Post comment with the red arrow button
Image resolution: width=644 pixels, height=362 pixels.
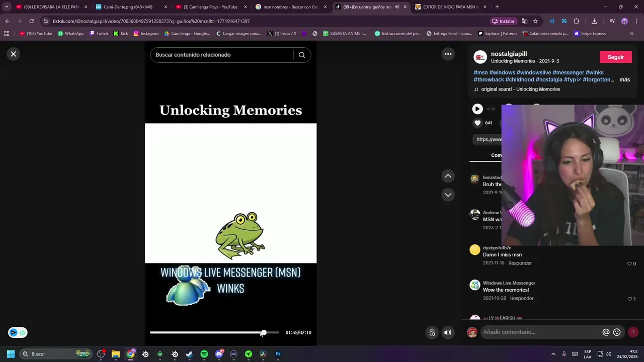tap(633, 332)
